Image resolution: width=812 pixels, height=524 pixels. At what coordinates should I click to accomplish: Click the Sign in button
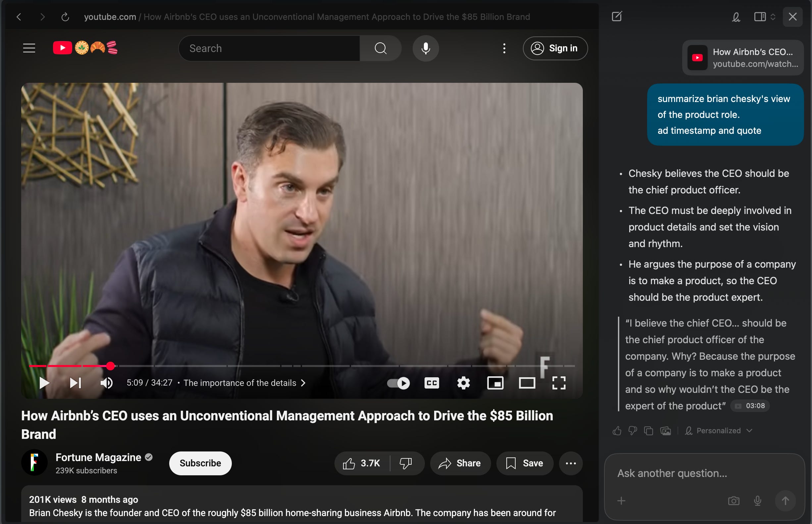(555, 48)
